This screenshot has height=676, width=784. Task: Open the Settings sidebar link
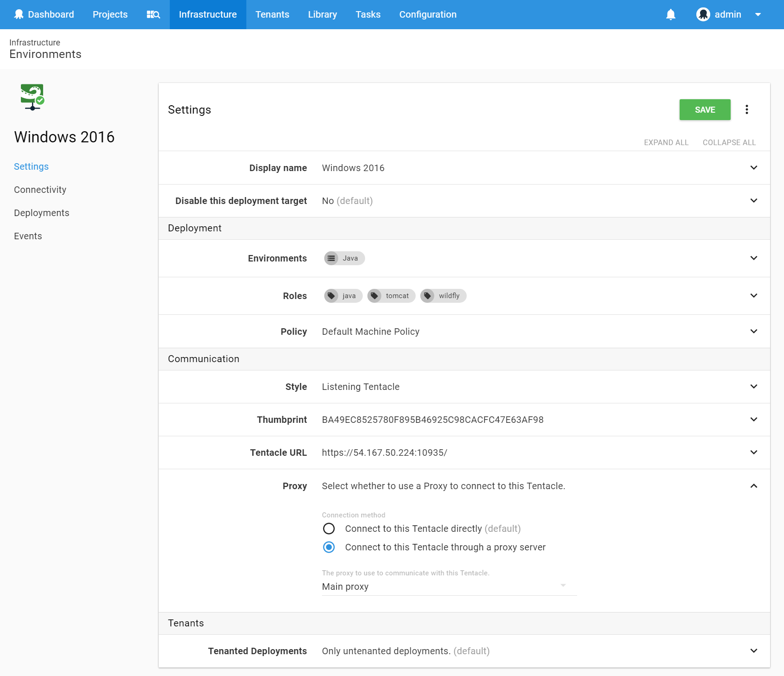click(x=31, y=166)
